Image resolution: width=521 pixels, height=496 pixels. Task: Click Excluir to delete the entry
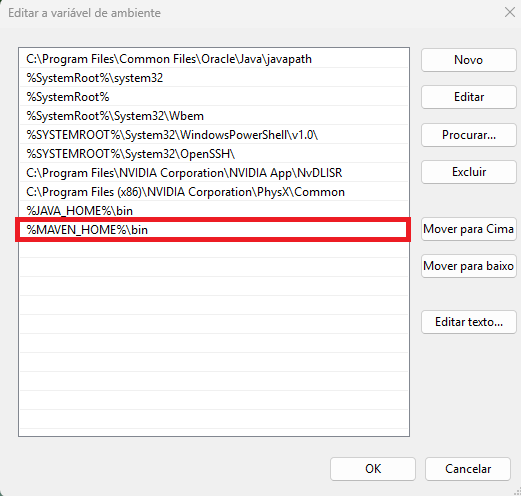tap(469, 172)
